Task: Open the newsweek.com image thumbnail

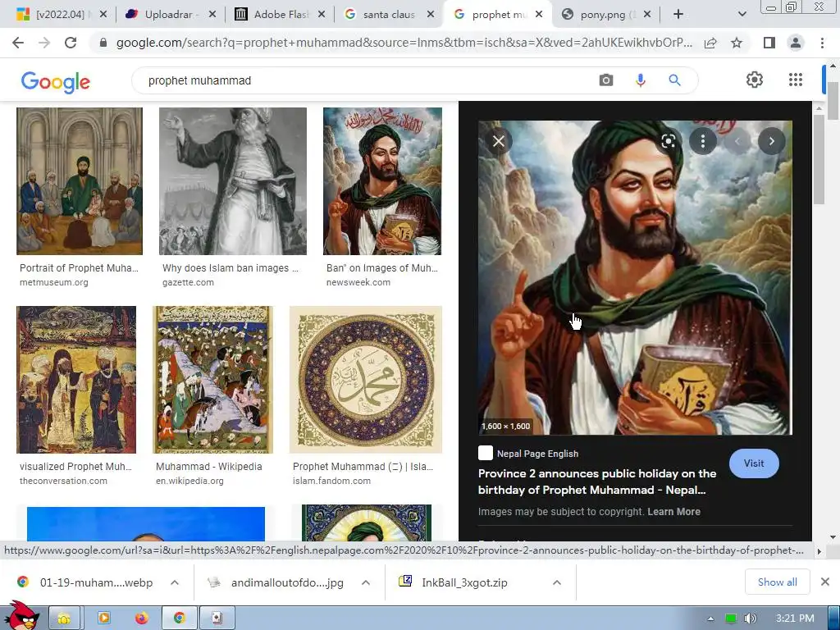Action: click(x=382, y=181)
